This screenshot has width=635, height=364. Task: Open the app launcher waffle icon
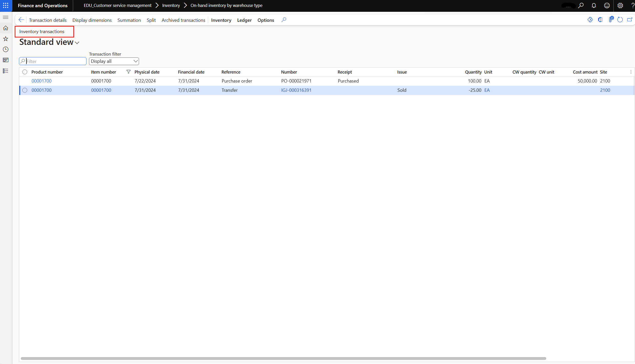[6, 5]
